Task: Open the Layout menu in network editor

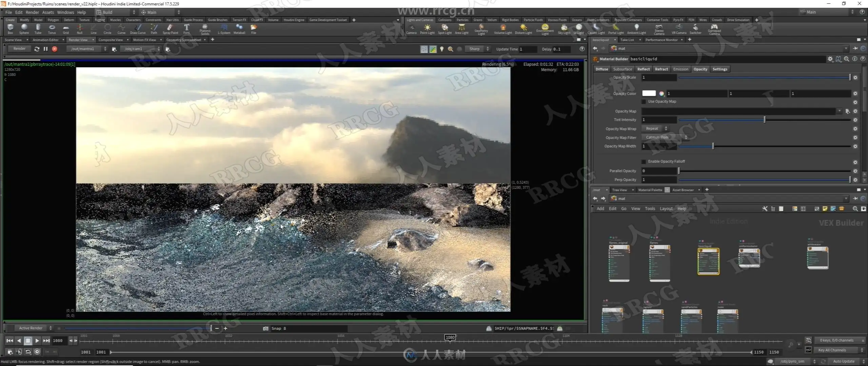Action: (x=666, y=209)
